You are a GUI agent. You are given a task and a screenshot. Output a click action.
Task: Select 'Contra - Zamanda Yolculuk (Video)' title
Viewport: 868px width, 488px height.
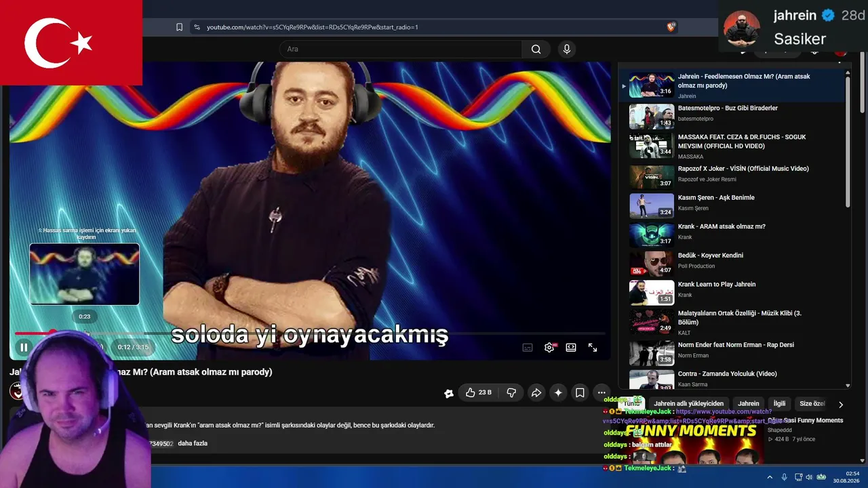tap(727, 373)
